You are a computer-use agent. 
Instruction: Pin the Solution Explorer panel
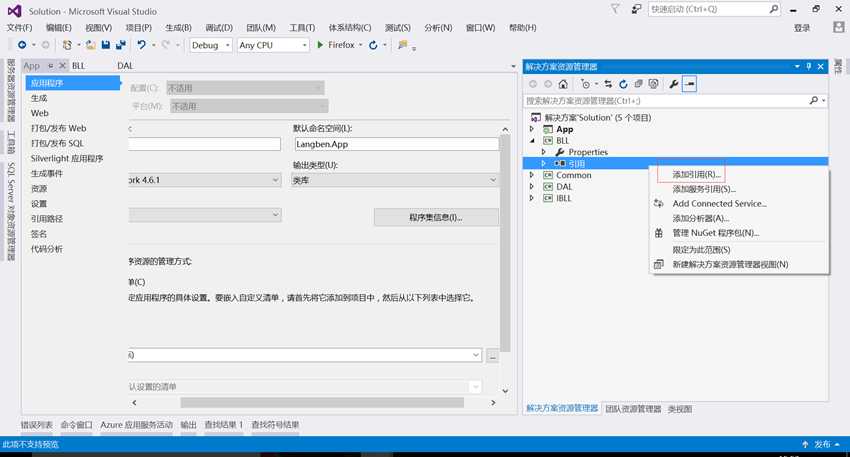809,66
